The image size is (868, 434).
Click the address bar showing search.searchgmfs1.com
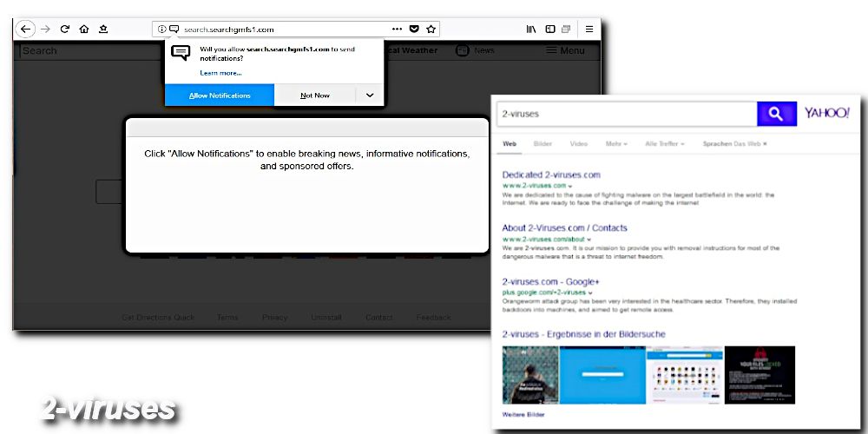[296, 30]
